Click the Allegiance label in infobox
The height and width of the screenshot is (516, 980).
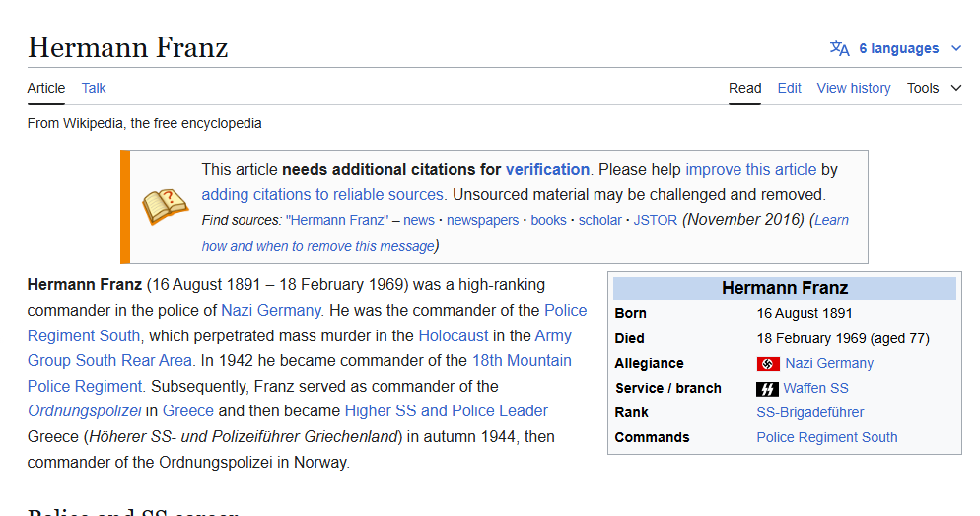650,363
